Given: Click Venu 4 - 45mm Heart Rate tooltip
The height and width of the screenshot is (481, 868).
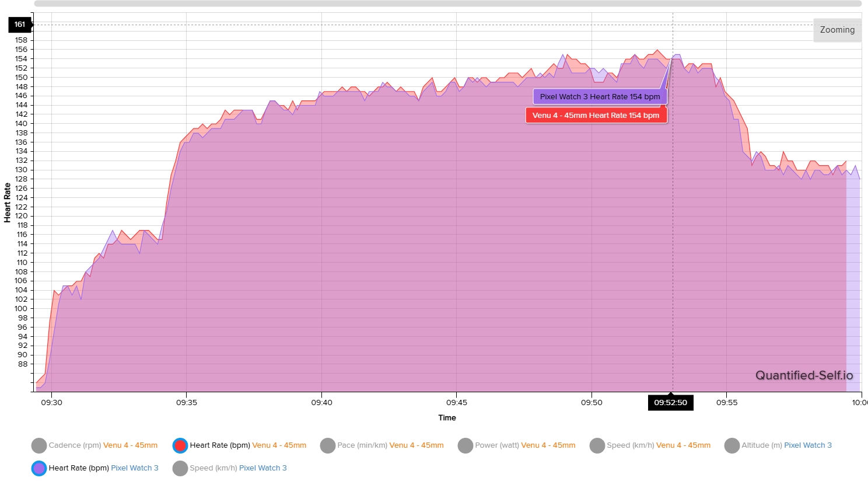Looking at the screenshot, I should (x=596, y=116).
